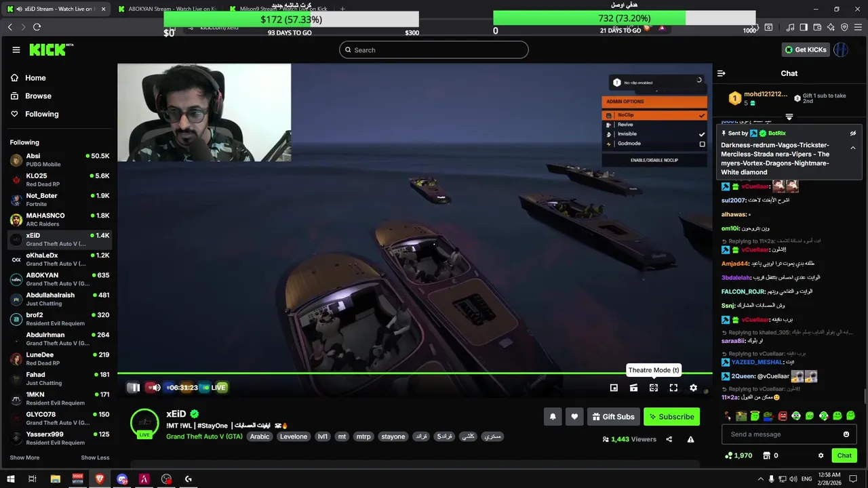This screenshot has width=868, height=488.
Task: Open KLO25's channel
Action: pos(59,180)
